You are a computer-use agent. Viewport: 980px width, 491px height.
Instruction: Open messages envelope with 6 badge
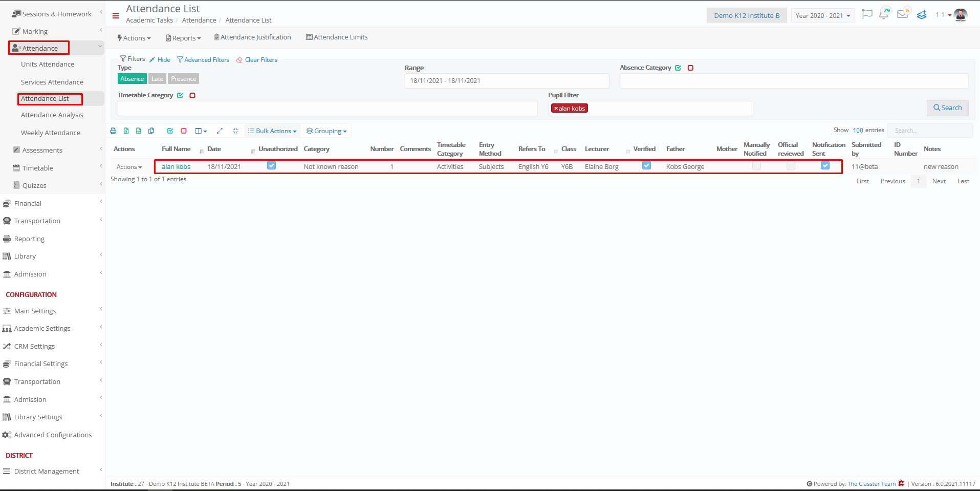point(903,14)
